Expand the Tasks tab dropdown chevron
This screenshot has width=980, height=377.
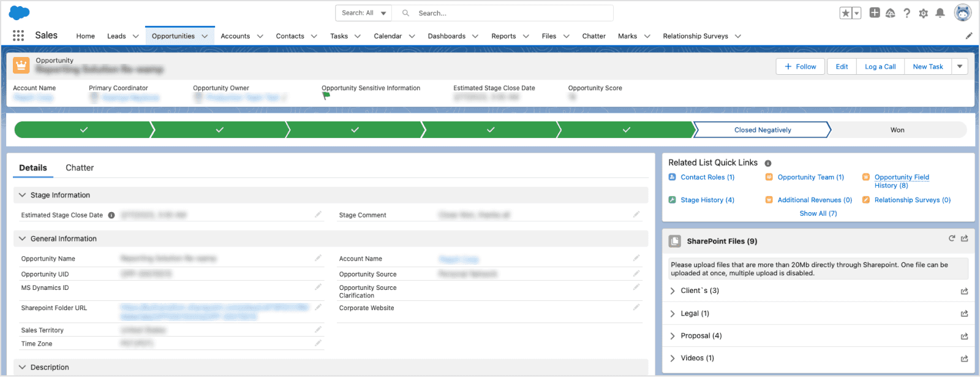358,36
